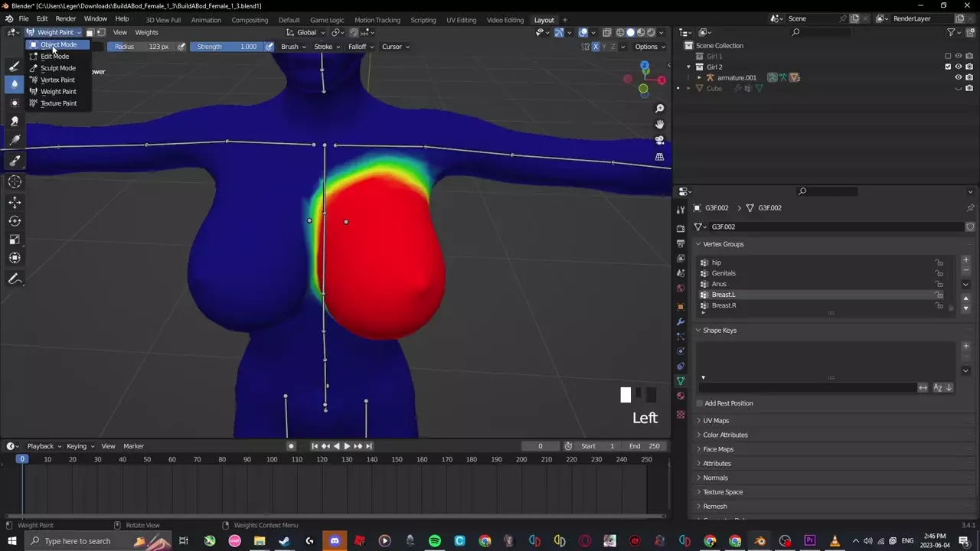
Task: Select Texture Paint mode option
Action: coord(58,103)
